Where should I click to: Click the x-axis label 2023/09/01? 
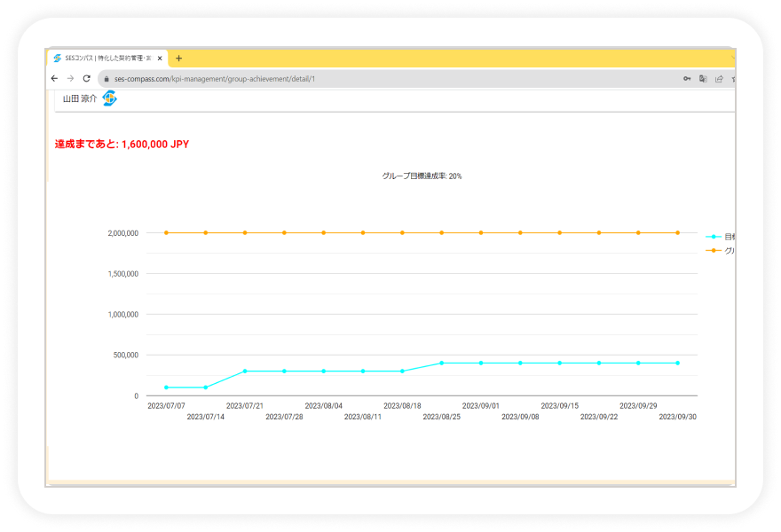[481, 406]
